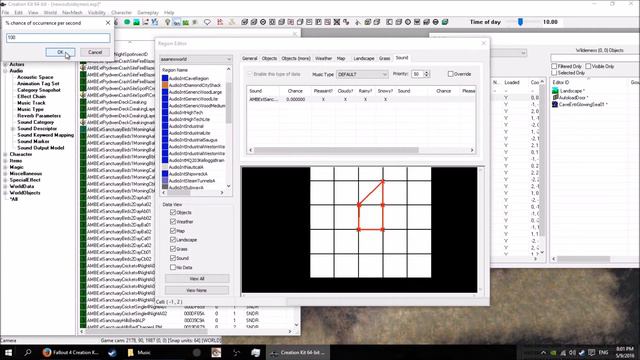This screenshot has height=360, width=640.
Task: Confirm the chance dialog with OK
Action: click(x=60, y=52)
